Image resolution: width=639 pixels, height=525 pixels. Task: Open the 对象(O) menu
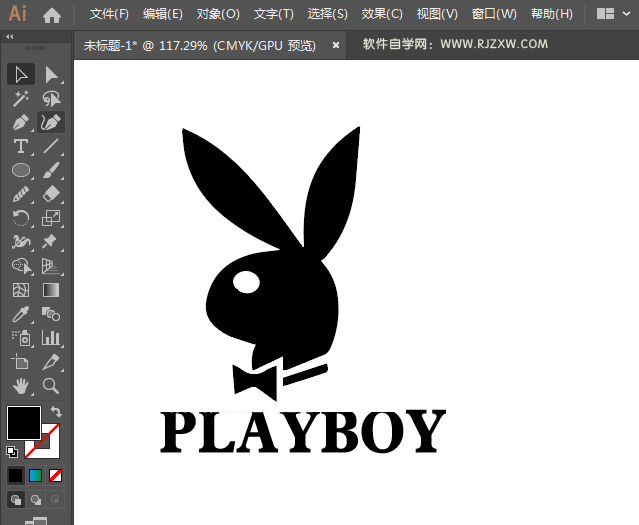click(x=218, y=14)
